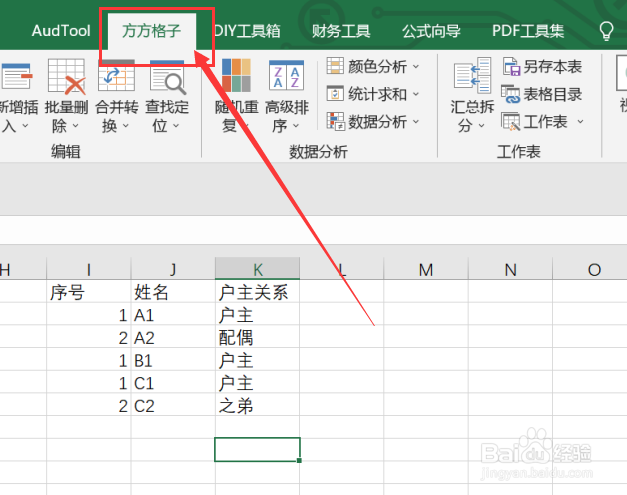Select column header L
This screenshot has width=627, height=495.
tap(342, 269)
